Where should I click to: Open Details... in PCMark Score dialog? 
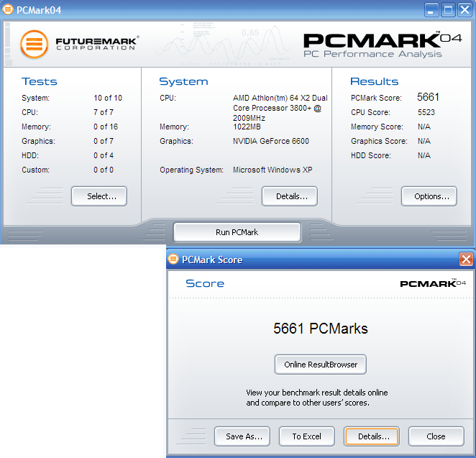(x=372, y=436)
